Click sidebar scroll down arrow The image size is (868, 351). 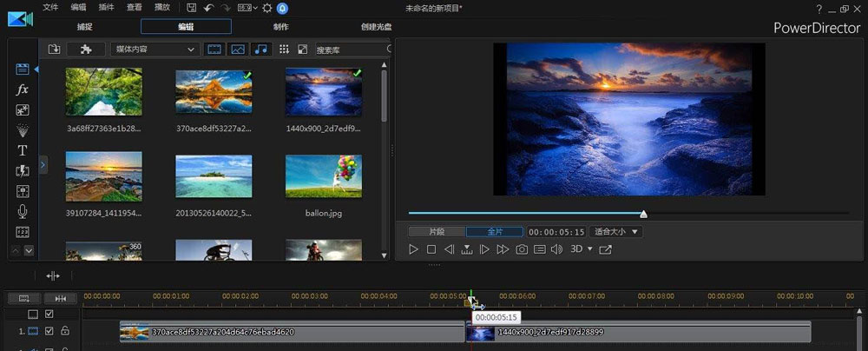pyautogui.click(x=29, y=250)
